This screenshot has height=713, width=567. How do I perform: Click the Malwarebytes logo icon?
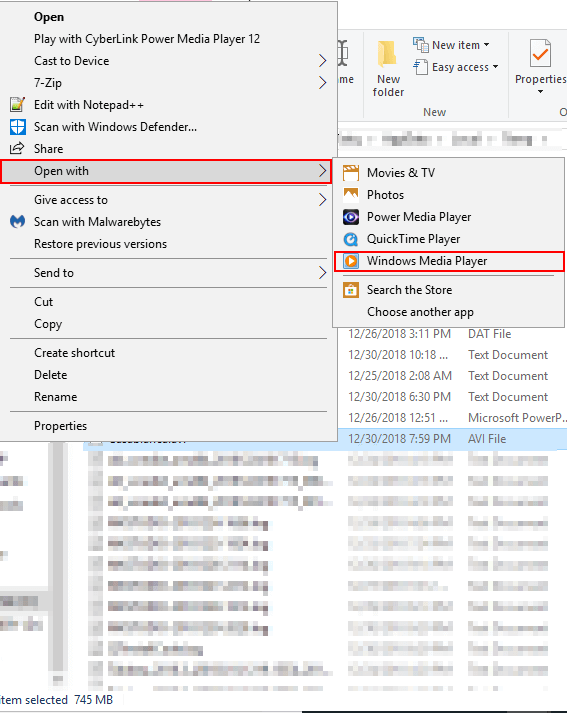point(17,222)
